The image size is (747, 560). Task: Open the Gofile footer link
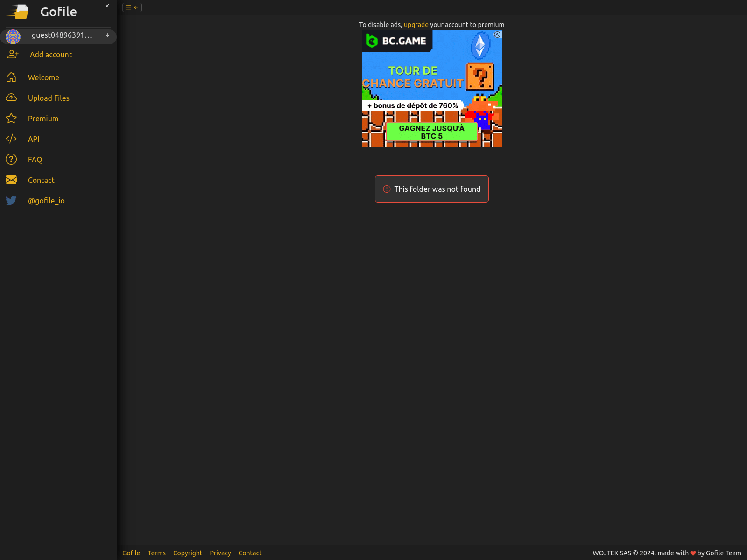(131, 553)
